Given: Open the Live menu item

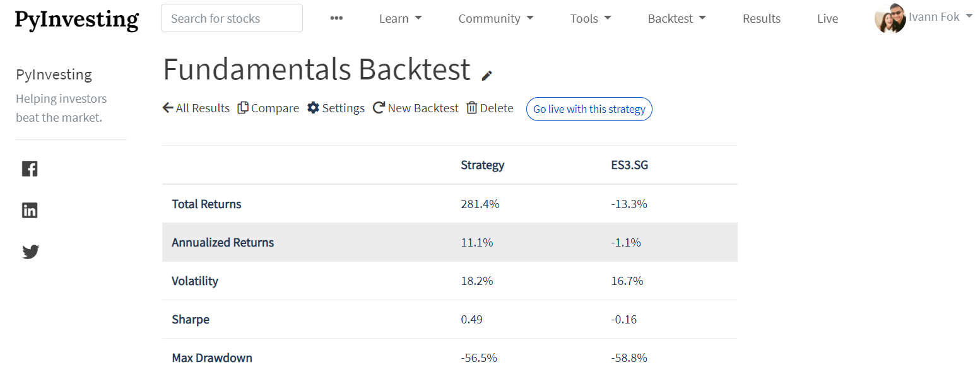Looking at the screenshot, I should click(827, 18).
